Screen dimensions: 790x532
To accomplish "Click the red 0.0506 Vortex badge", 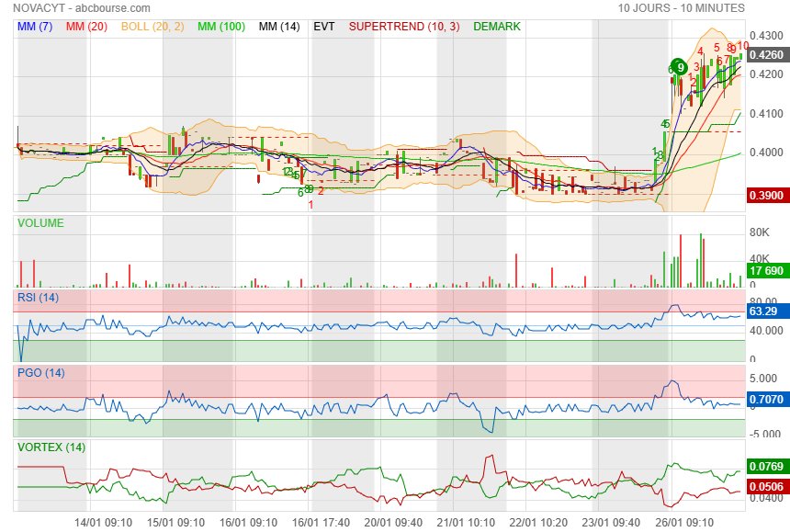I will (766, 485).
